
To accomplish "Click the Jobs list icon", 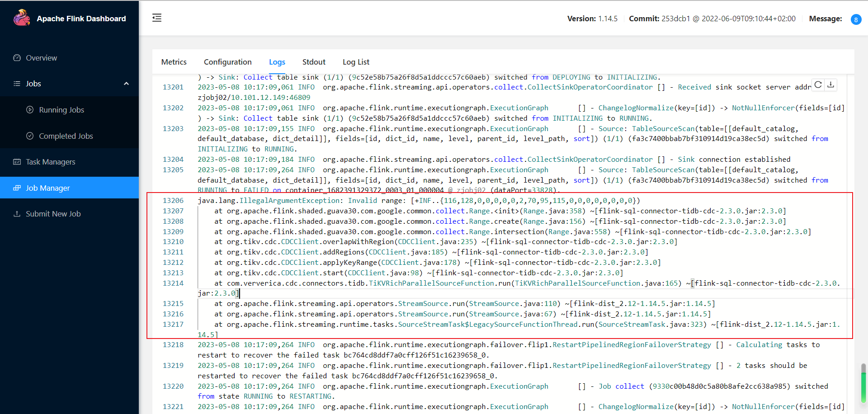I will (x=17, y=84).
